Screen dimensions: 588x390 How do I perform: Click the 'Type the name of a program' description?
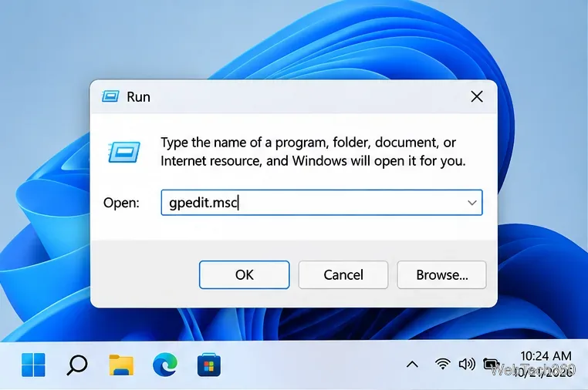pyautogui.click(x=313, y=152)
